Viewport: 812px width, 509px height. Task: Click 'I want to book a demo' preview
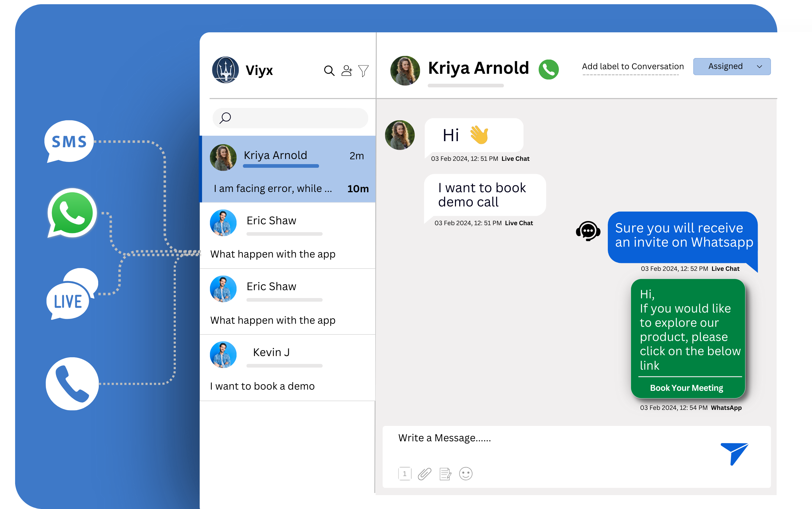coord(263,386)
